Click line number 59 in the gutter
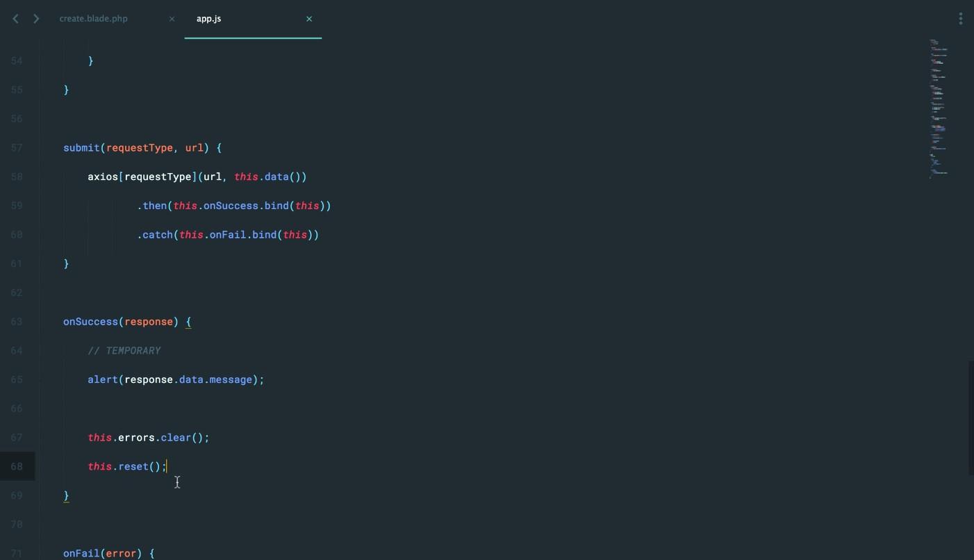The image size is (974, 560). 16,206
